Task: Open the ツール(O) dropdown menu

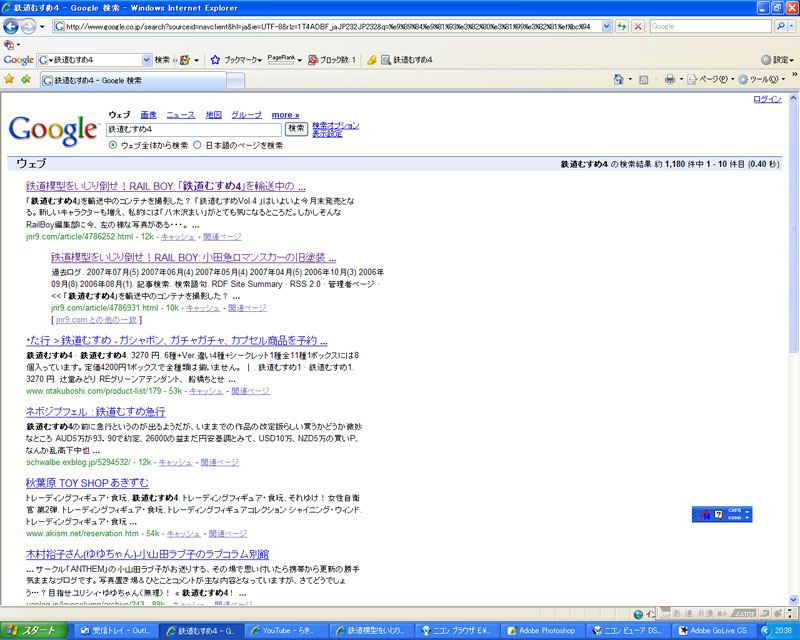Action: pyautogui.click(x=765, y=79)
